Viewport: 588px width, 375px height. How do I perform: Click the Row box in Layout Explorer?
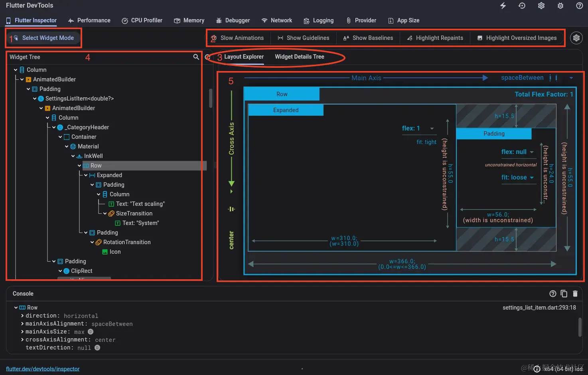[x=282, y=94]
